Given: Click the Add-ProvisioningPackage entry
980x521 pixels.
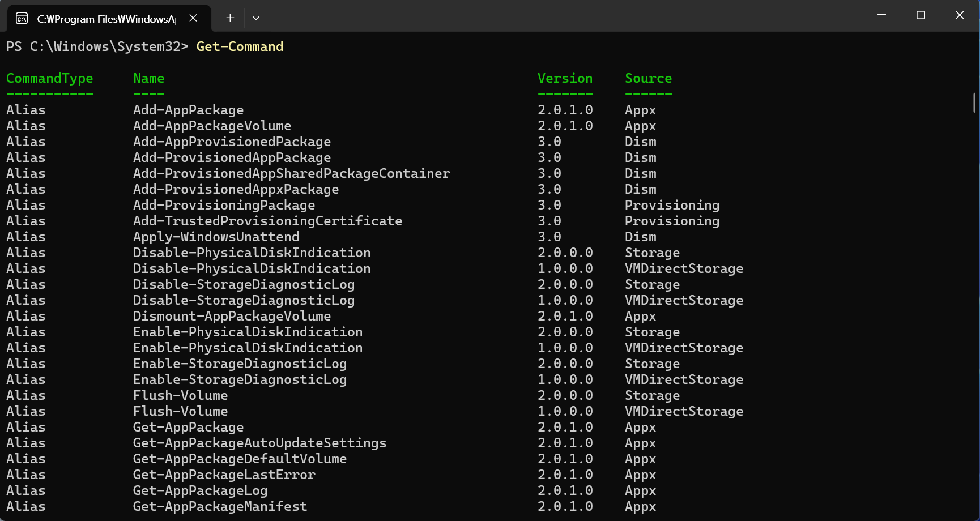Looking at the screenshot, I should point(224,205).
